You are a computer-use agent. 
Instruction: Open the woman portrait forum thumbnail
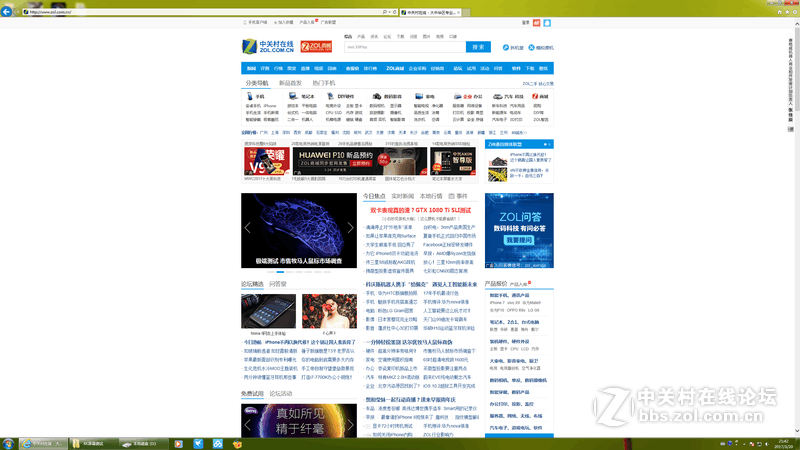[329, 311]
